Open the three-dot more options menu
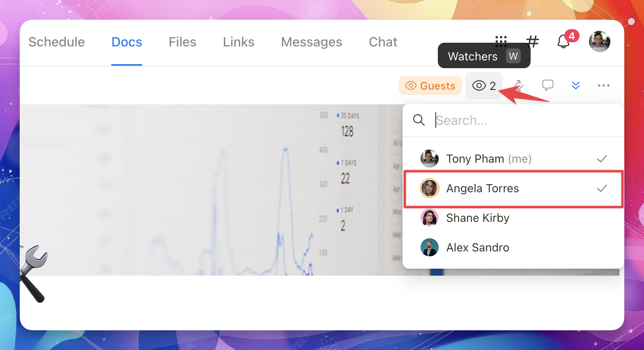 (x=603, y=85)
